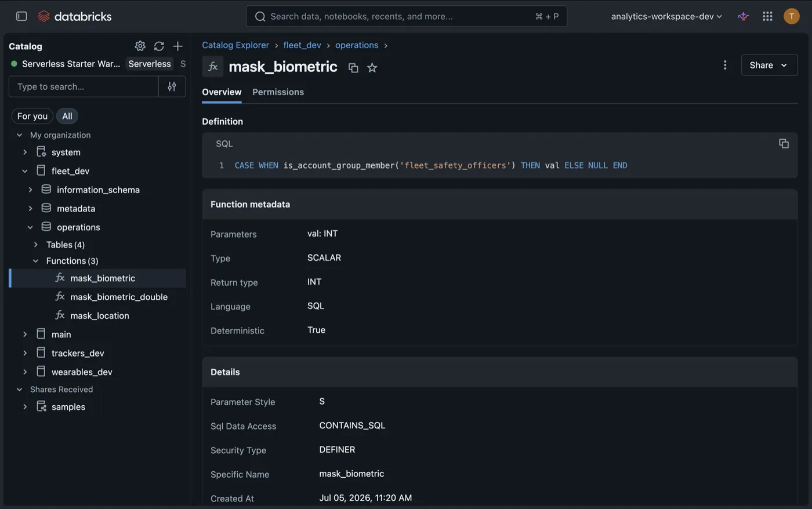
Task: Click the information_schema database icon
Action: (x=46, y=189)
